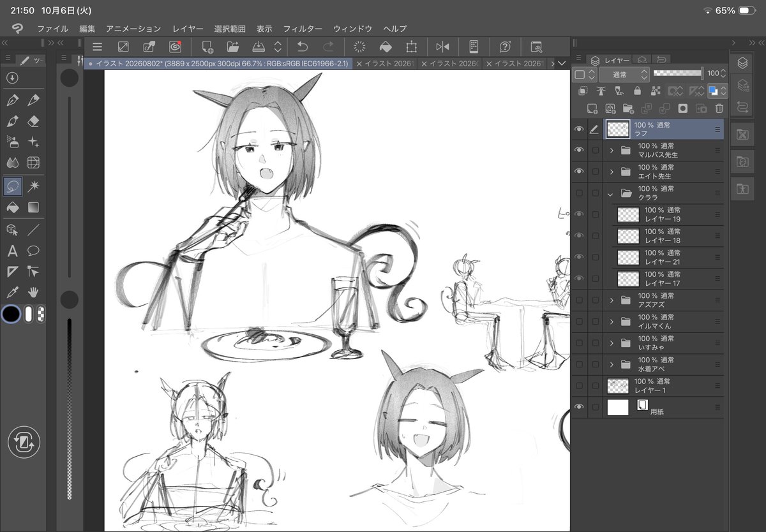Create a new raster layer

tap(592, 108)
